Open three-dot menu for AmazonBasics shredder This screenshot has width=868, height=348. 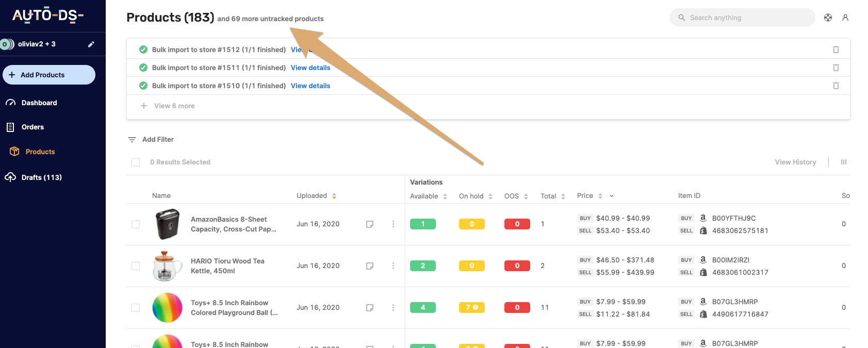tap(393, 224)
